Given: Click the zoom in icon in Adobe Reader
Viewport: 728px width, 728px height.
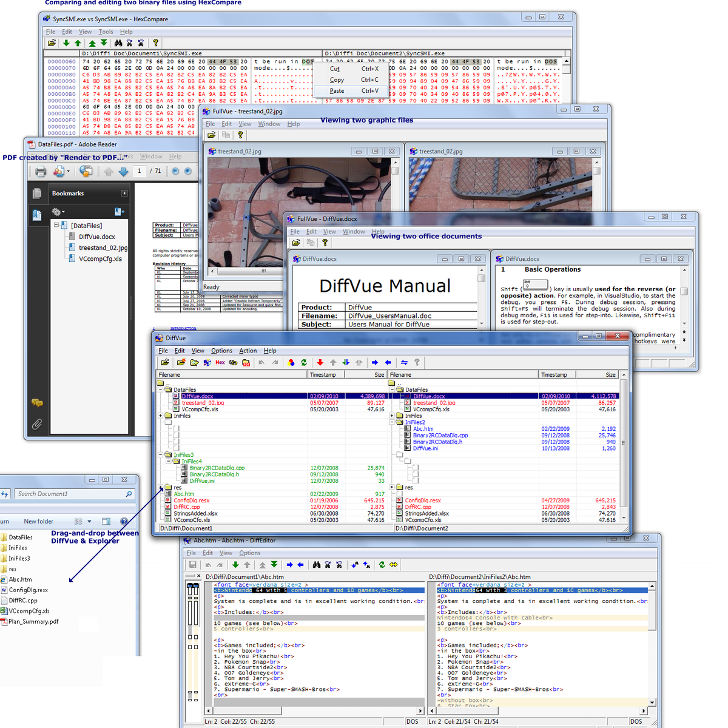Looking at the screenshot, I should tap(188, 171).
